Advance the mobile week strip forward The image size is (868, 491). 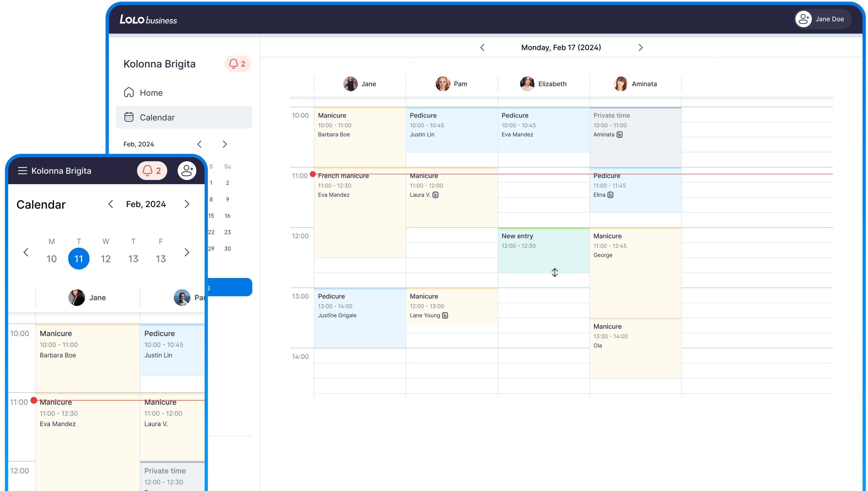pos(187,252)
